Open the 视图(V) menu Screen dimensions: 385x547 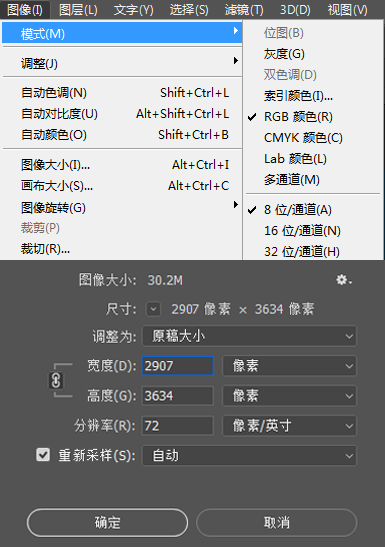(347, 9)
